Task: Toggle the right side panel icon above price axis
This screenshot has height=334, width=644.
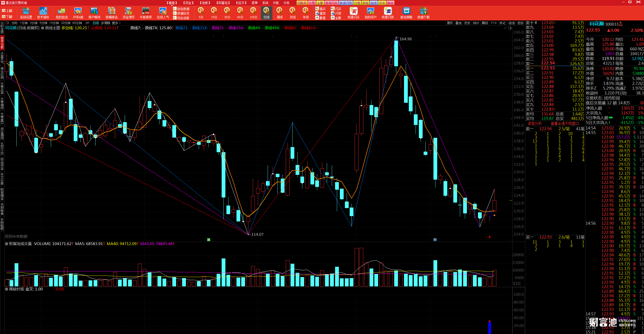Action: click(x=510, y=28)
